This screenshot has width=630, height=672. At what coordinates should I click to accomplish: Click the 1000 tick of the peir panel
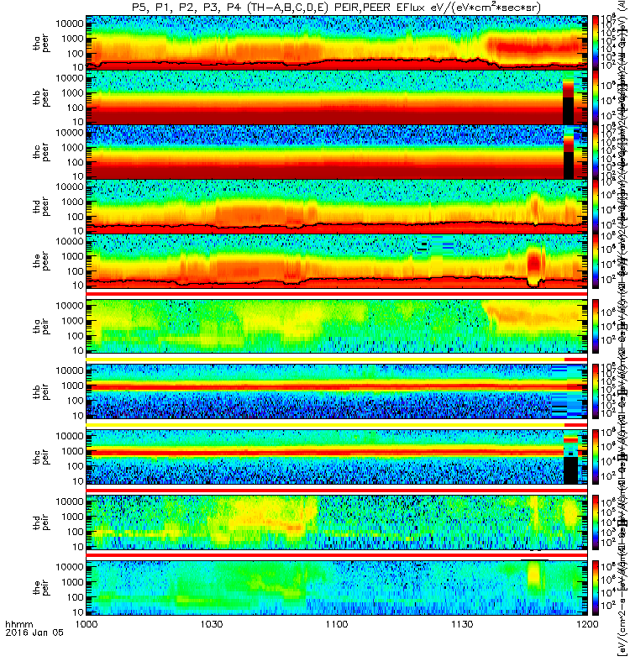point(72,582)
